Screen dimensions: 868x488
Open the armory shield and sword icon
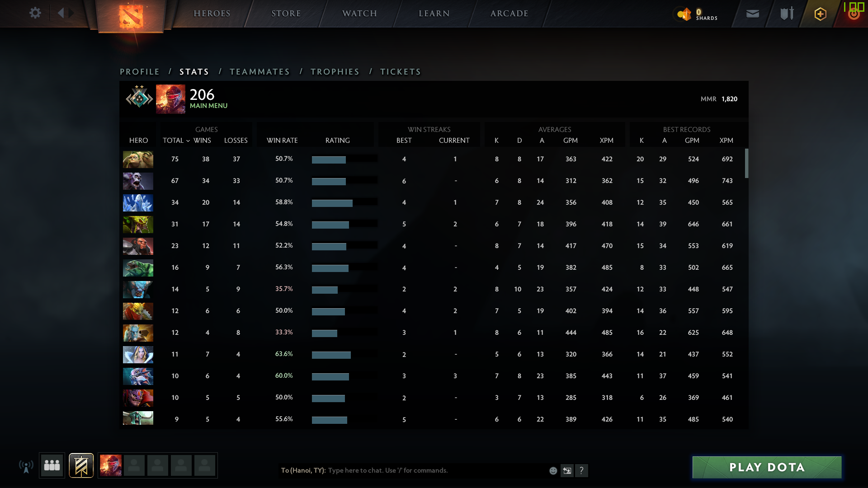coord(787,14)
